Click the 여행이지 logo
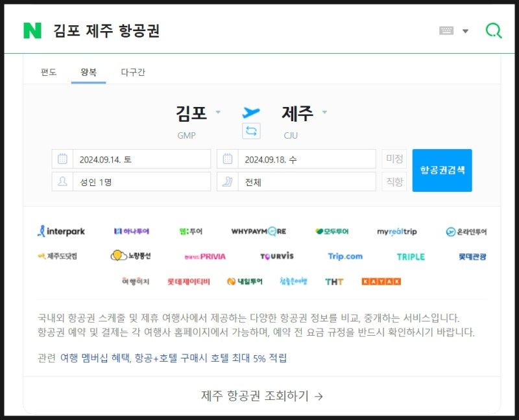The height and width of the screenshot is (420, 519). pyautogui.click(x=136, y=281)
